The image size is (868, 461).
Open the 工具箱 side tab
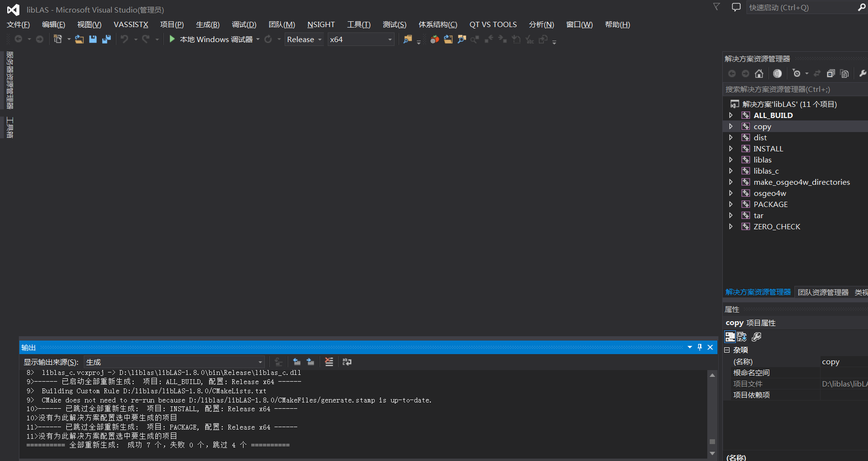[x=9, y=128]
